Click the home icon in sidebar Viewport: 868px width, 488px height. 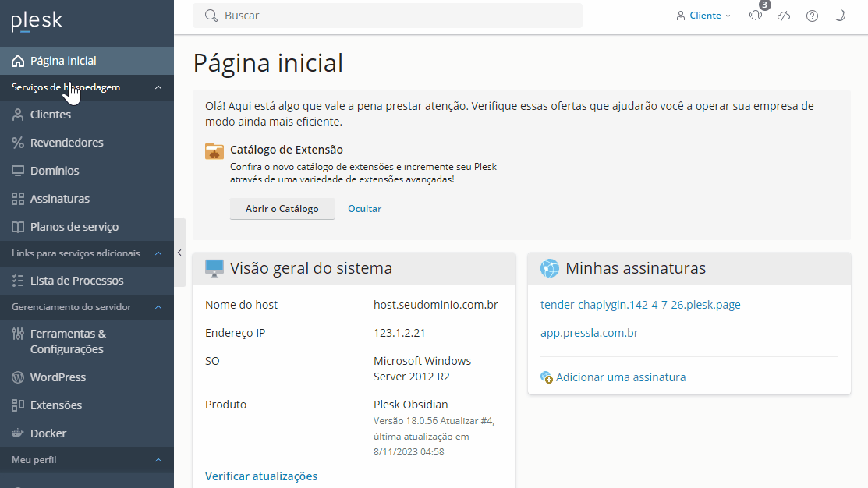(18, 61)
